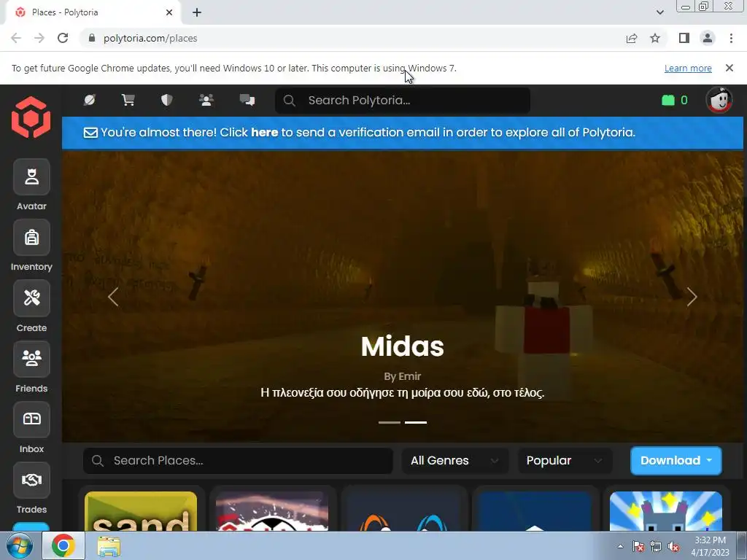Close the Places - Polytoria tab

tap(169, 12)
